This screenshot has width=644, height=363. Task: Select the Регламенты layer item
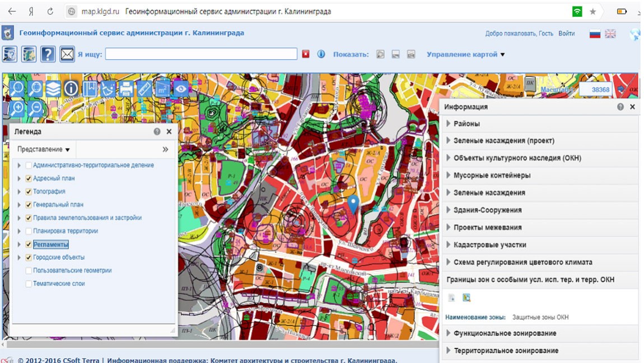click(x=50, y=244)
